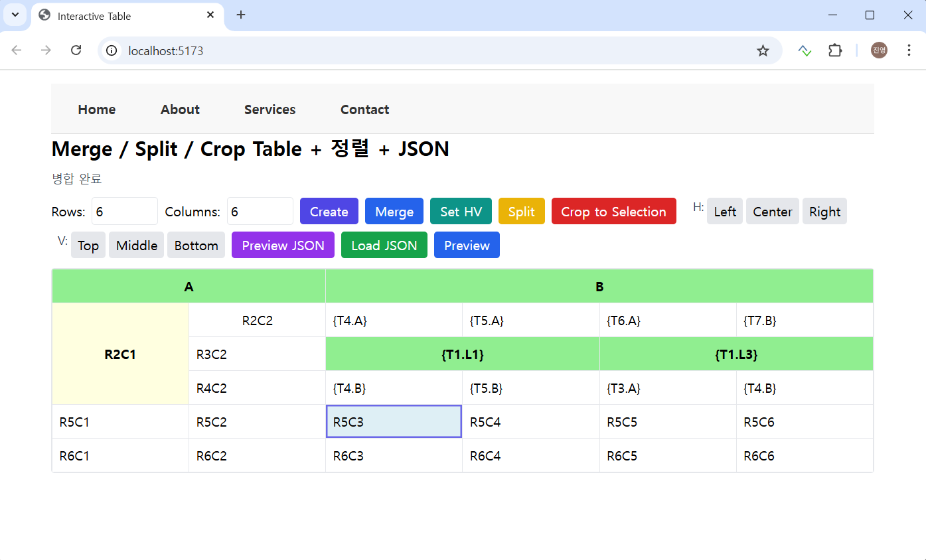The width and height of the screenshot is (926, 560).
Task: View site information icon in address bar
Action: tap(112, 50)
